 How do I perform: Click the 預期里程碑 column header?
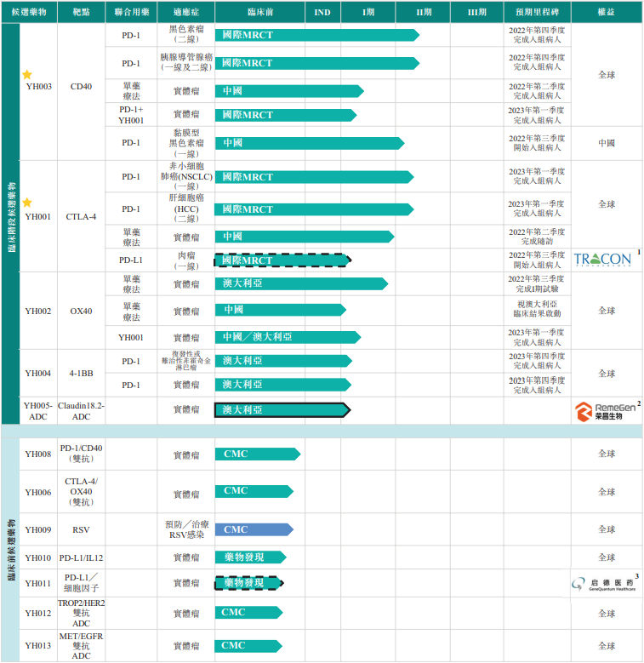point(537,12)
